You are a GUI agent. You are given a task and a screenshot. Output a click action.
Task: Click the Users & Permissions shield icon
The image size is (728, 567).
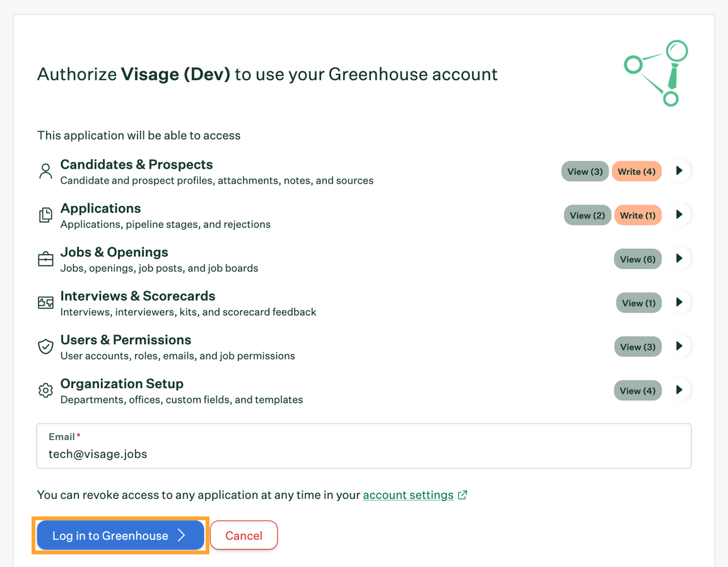click(x=45, y=346)
